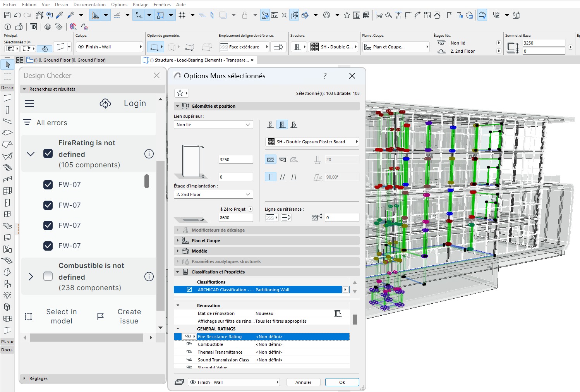Open the Documentation menu
580x392 pixels.
(x=89, y=5)
